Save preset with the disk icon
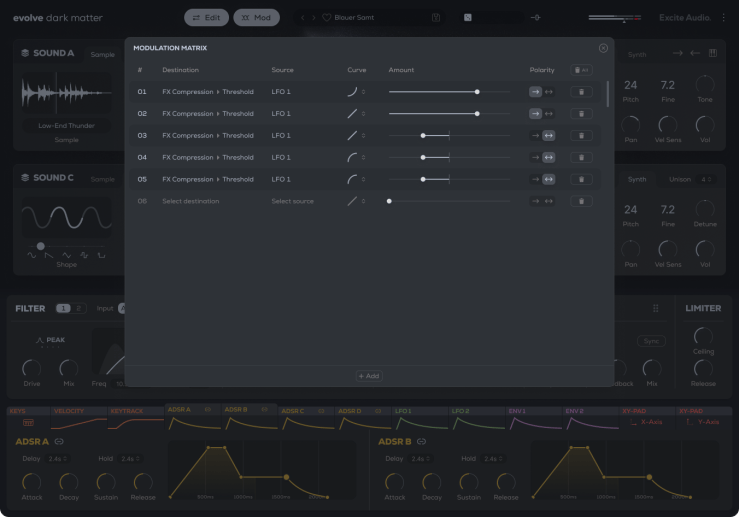739x517 pixels. pyautogui.click(x=436, y=17)
